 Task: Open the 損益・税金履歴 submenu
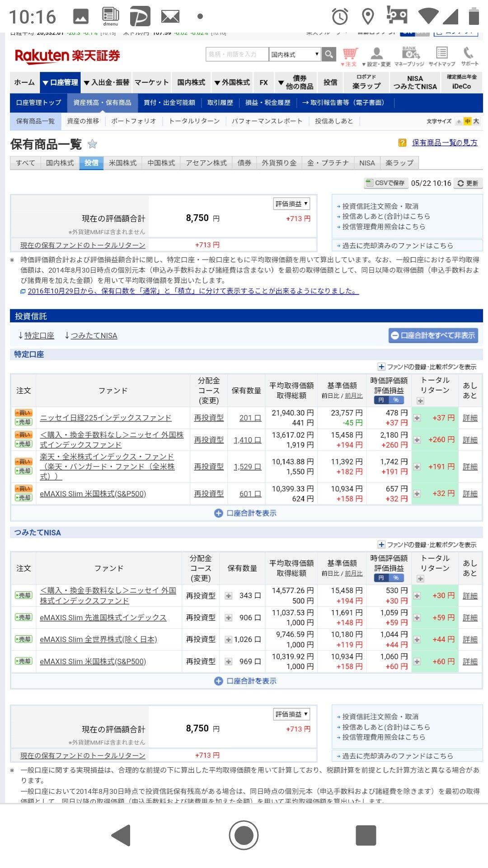(268, 103)
